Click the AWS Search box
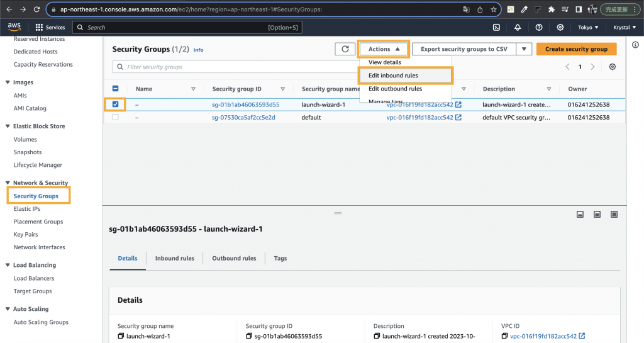The image size is (644, 343). pos(187,27)
